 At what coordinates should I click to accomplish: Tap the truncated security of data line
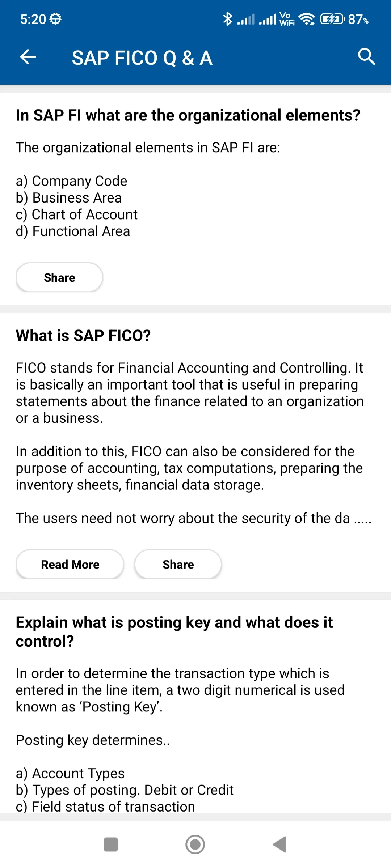193,518
